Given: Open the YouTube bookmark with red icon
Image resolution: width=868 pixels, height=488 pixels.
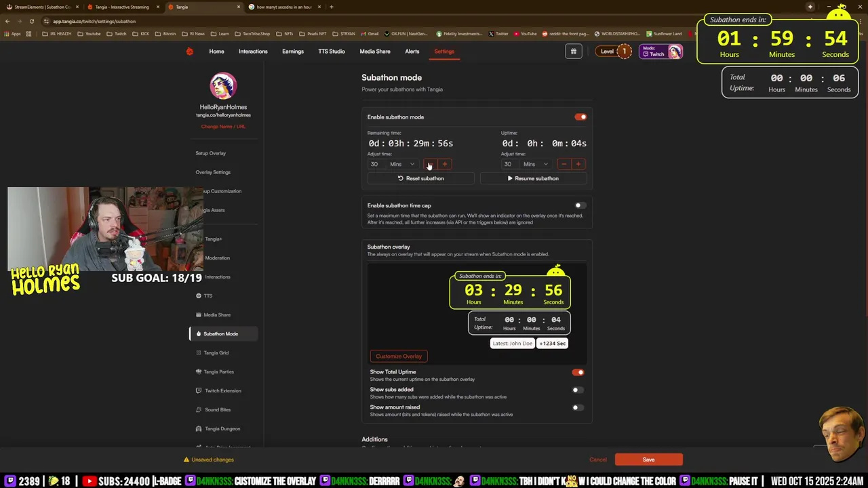Looking at the screenshot, I should pyautogui.click(x=526, y=34).
